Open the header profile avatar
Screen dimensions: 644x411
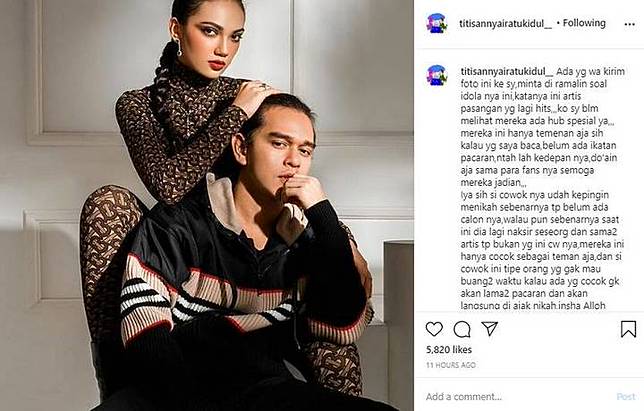[437, 23]
